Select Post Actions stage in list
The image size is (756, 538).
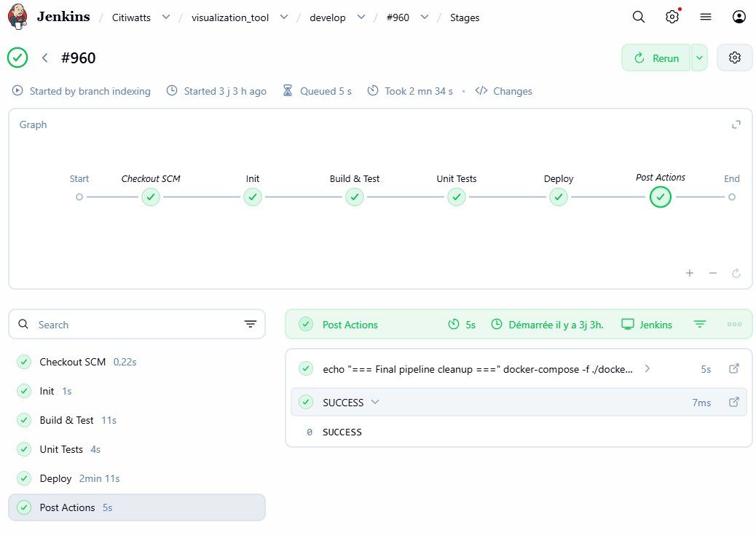[137, 507]
